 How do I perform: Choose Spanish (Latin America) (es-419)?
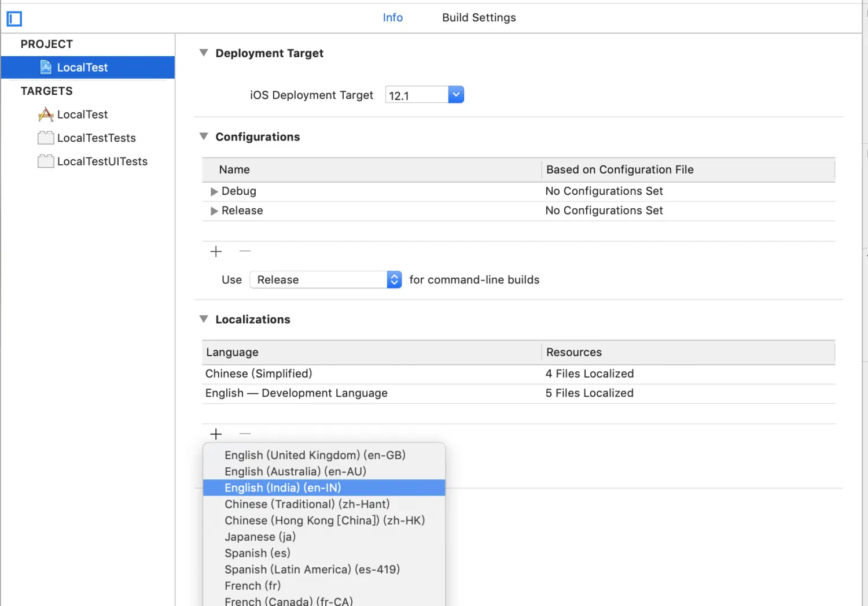324,570
